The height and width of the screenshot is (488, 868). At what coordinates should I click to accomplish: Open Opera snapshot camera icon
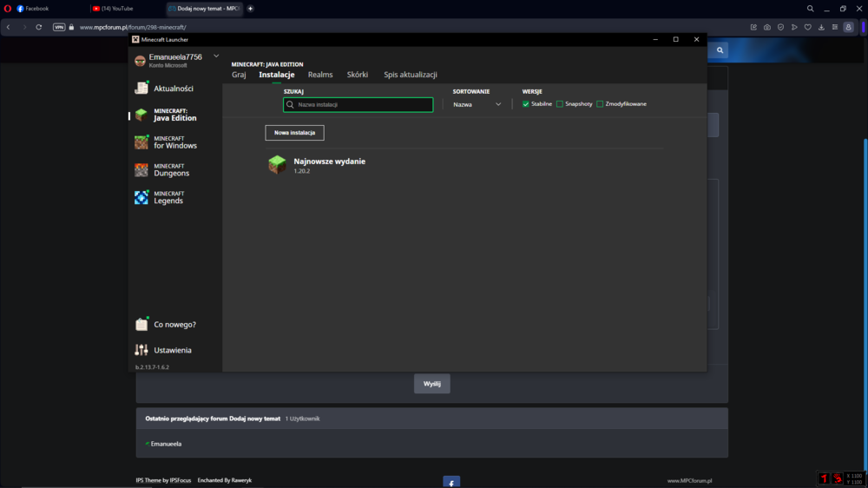pyautogui.click(x=766, y=27)
